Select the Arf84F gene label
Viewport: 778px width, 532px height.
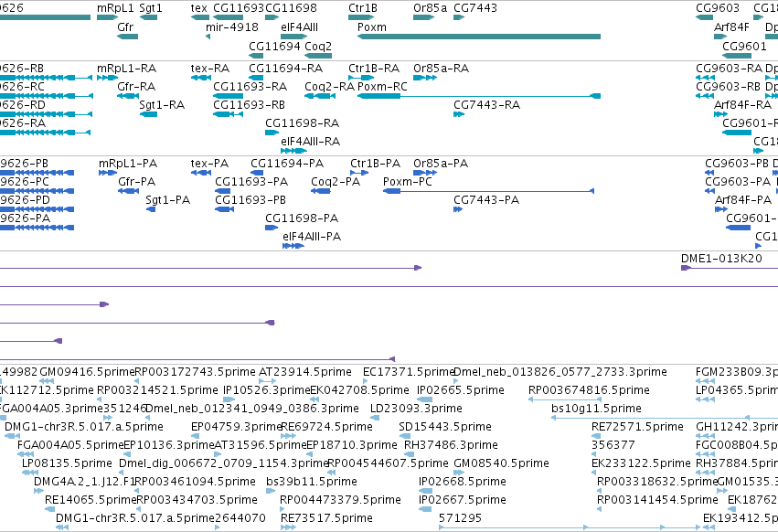pos(731,27)
